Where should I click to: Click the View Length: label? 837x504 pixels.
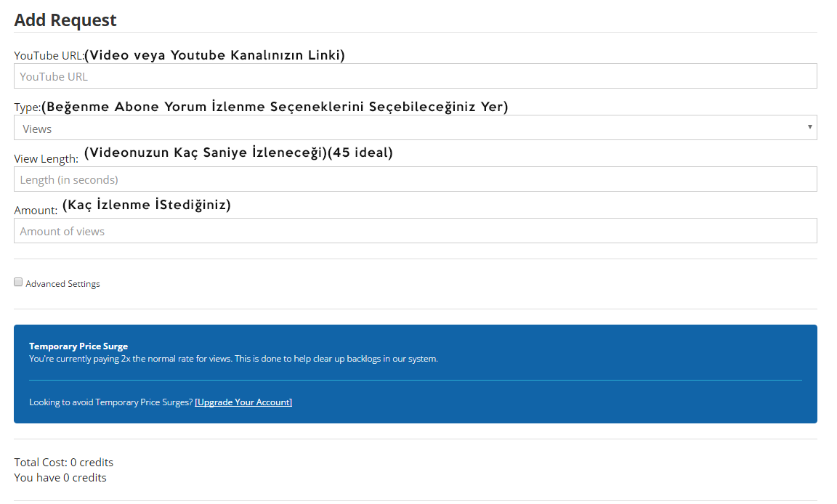coord(46,159)
